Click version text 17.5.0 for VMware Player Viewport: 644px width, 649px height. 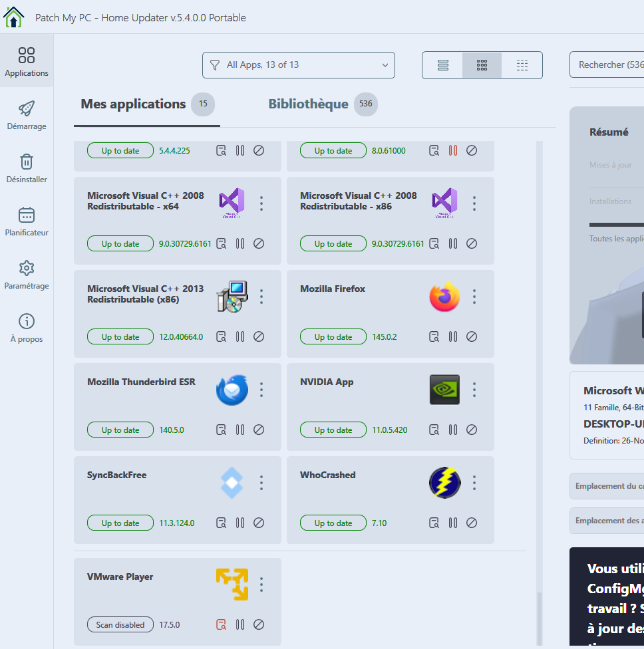point(170,624)
